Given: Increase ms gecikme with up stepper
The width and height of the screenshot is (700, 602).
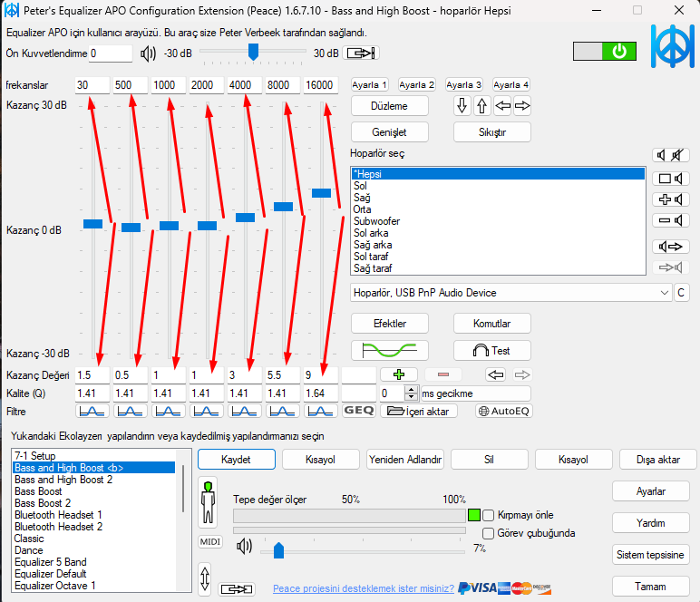Looking at the screenshot, I should coord(411,389).
